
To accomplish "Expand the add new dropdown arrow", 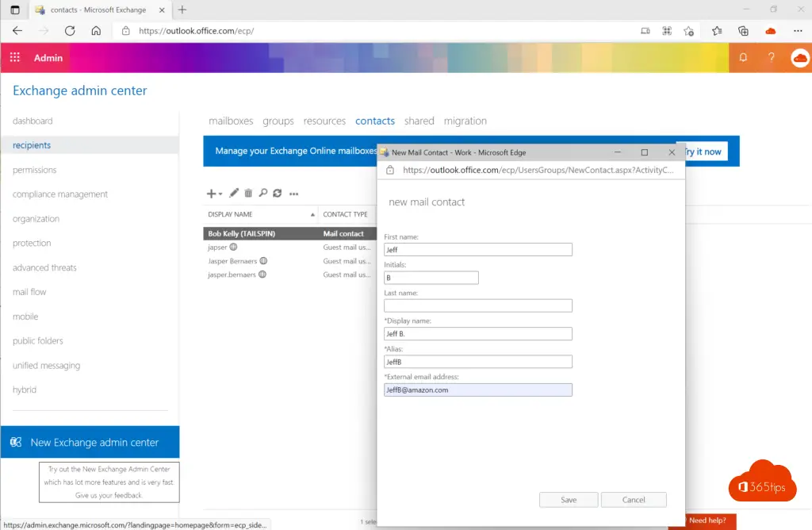I will point(220,194).
